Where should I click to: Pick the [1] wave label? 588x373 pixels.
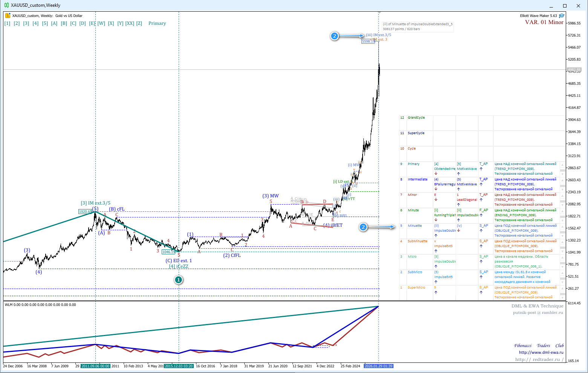pyautogui.click(x=7, y=23)
